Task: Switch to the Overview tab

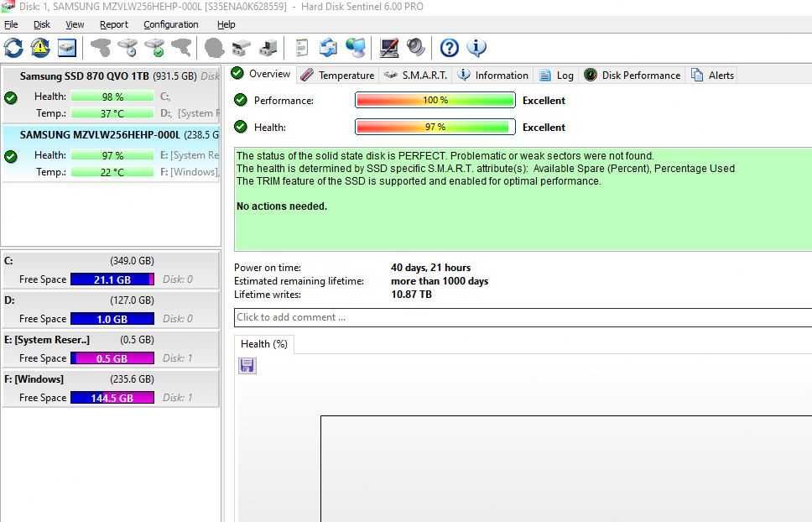Action: tap(262, 74)
